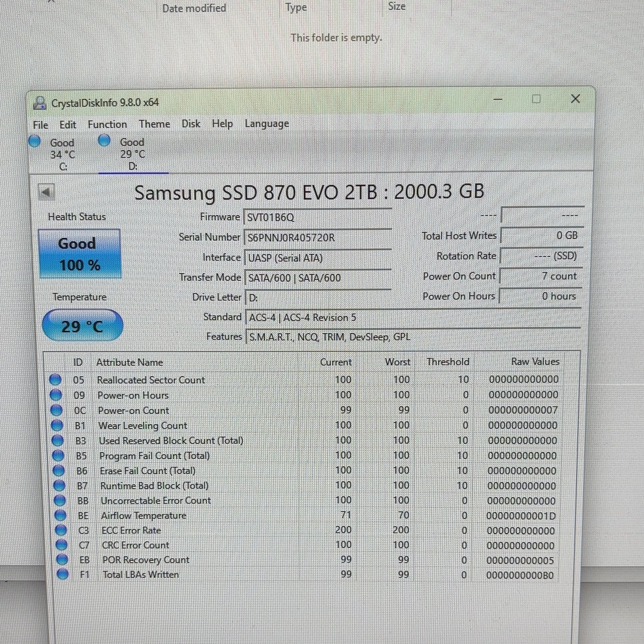644x644 pixels.
Task: Maximize the CrystalDiskInfo window
Action: click(x=536, y=99)
